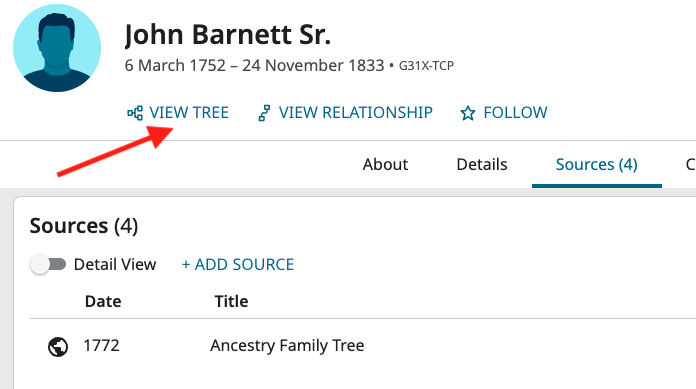
Task: Click the globe icon beside 1772
Action: pos(58,346)
